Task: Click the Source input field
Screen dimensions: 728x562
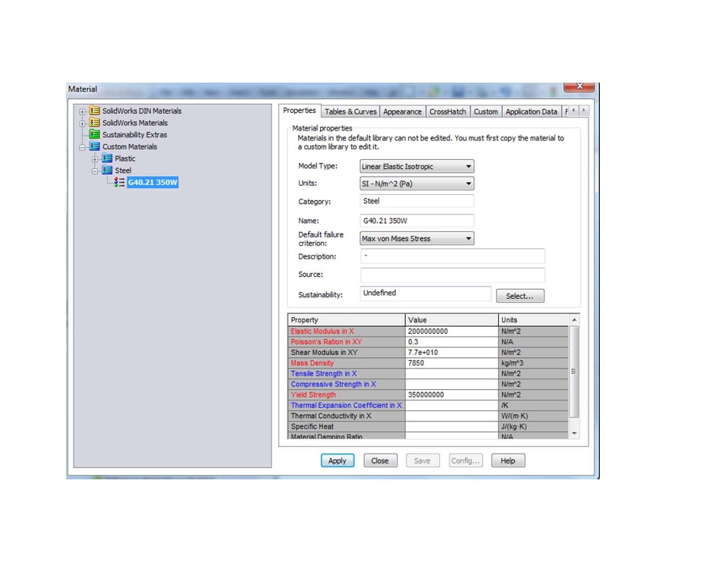Action: point(452,275)
